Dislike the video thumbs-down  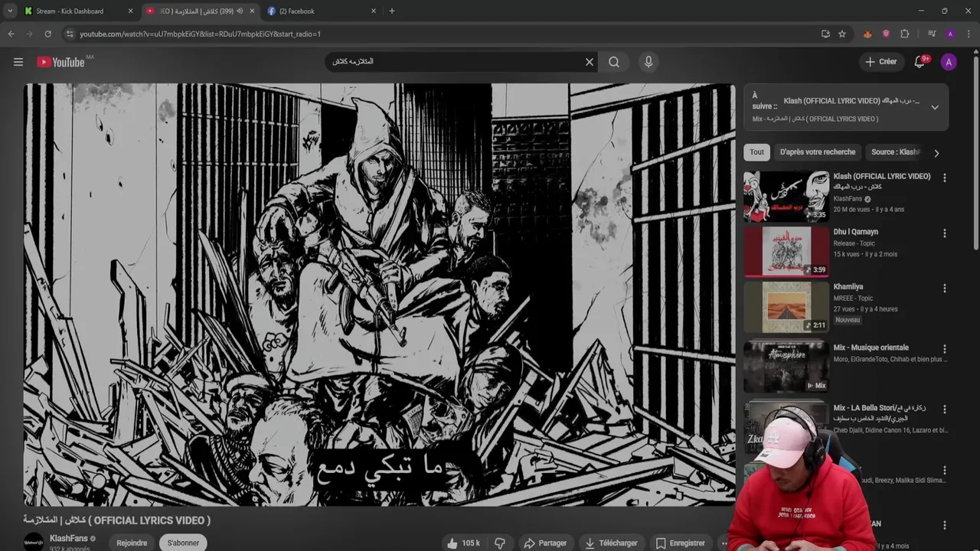tap(500, 543)
